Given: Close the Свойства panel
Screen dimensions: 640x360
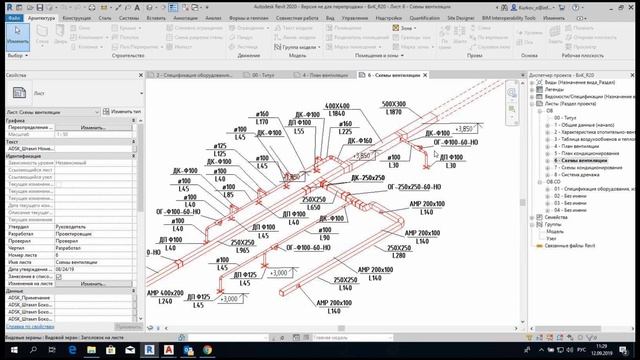Looking at the screenshot, I should click(x=141, y=75).
